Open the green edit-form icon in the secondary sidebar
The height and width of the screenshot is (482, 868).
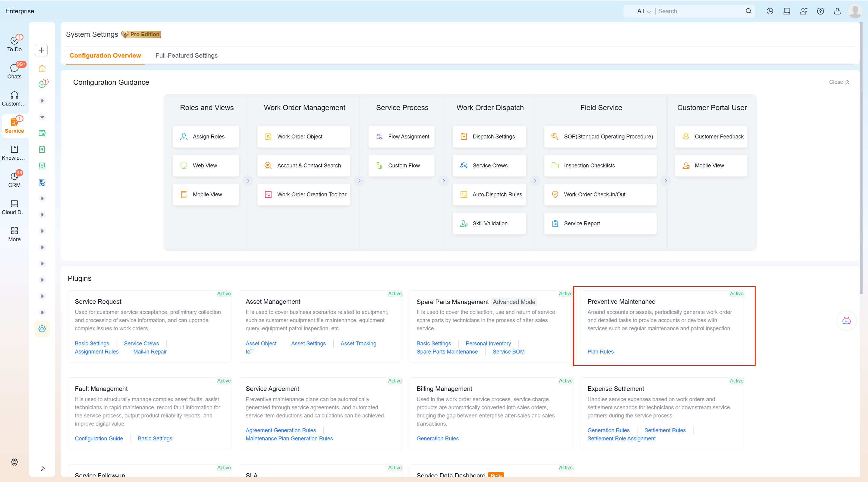pos(42,133)
